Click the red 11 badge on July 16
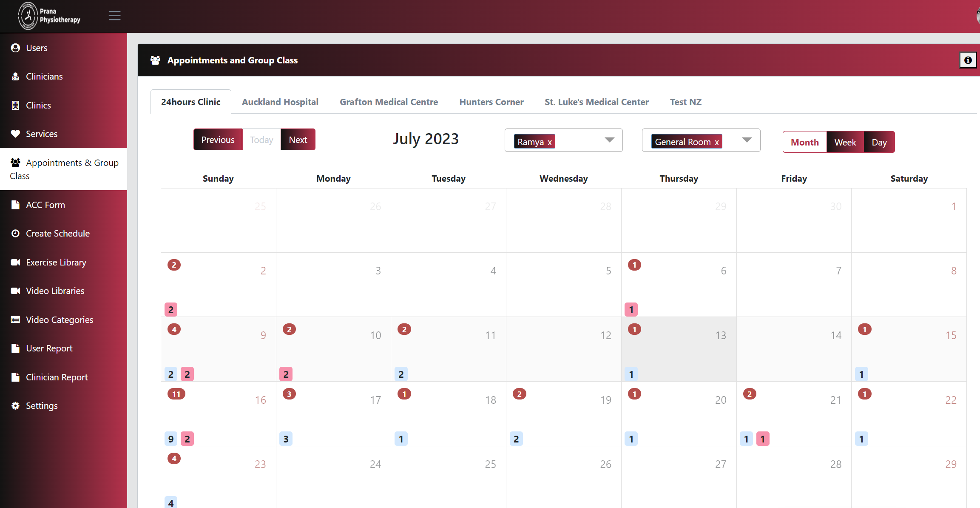Screen dimensions: 980x508 pyautogui.click(x=176, y=394)
